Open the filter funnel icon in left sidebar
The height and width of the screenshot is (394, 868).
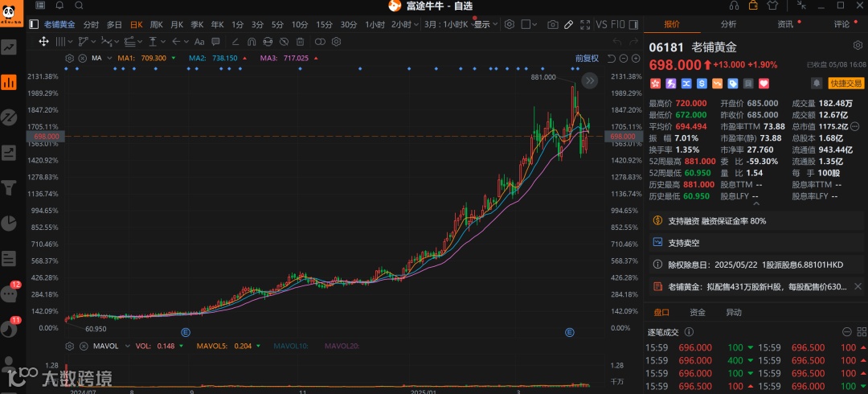pos(9,188)
